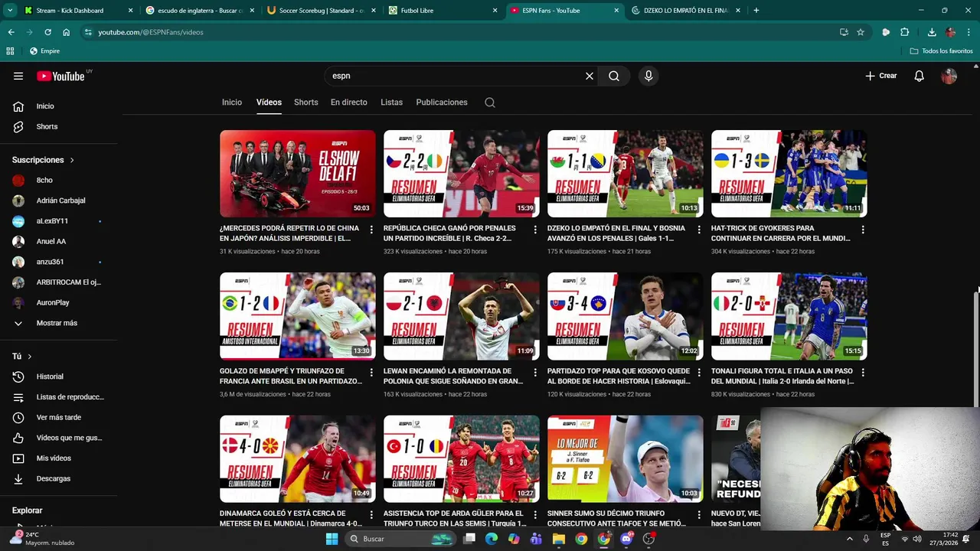Switch to the Futbol Libre browser tab
The height and width of the screenshot is (551, 980).
click(443, 11)
